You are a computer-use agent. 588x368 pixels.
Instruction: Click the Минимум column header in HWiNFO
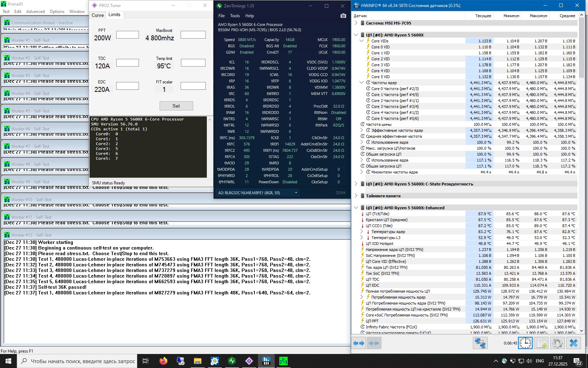[x=507, y=16]
